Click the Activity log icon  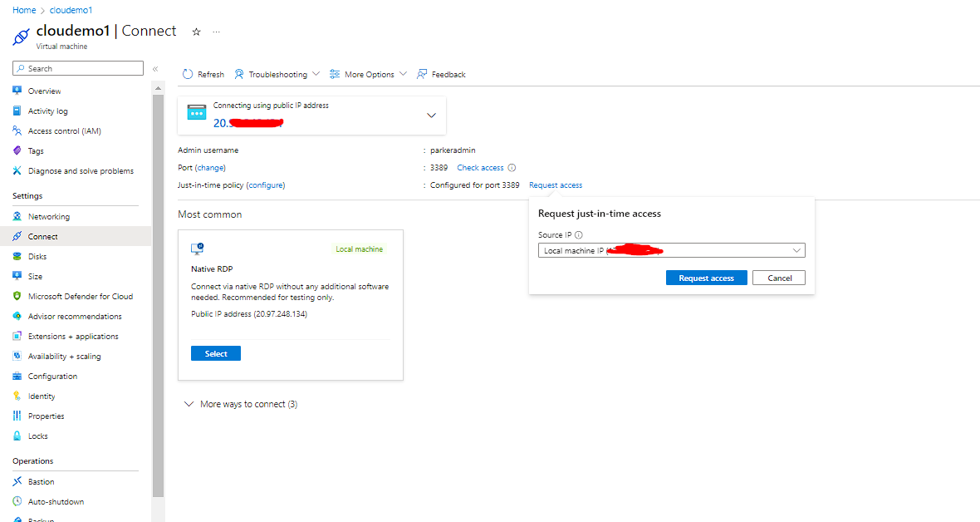(17, 111)
